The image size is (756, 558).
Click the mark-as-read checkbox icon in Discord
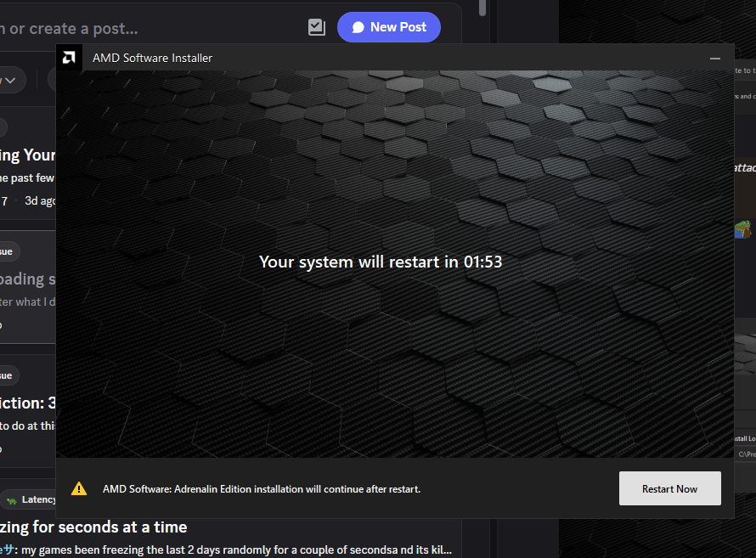tap(317, 27)
